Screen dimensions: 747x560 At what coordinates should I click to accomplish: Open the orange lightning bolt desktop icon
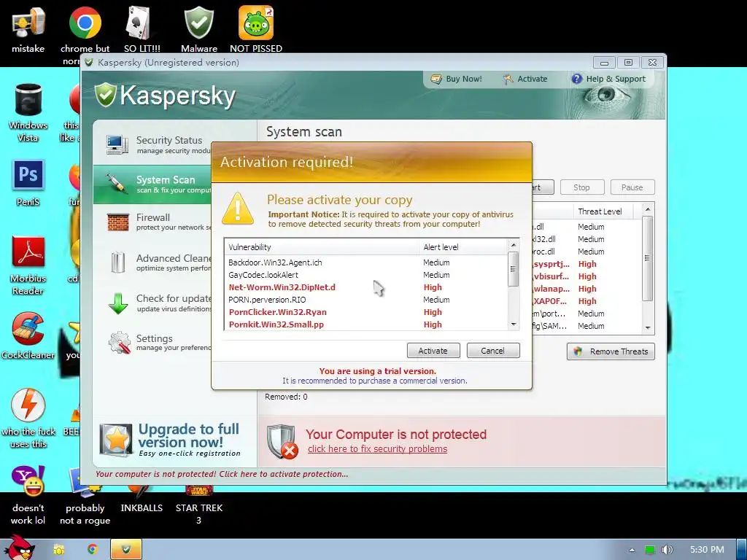pyautogui.click(x=28, y=419)
